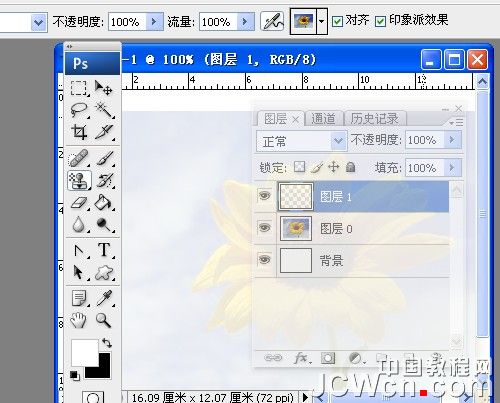Viewport: 500px width, 403px height.
Task: Click the 流量 percentage field
Action: pyautogui.click(x=218, y=22)
